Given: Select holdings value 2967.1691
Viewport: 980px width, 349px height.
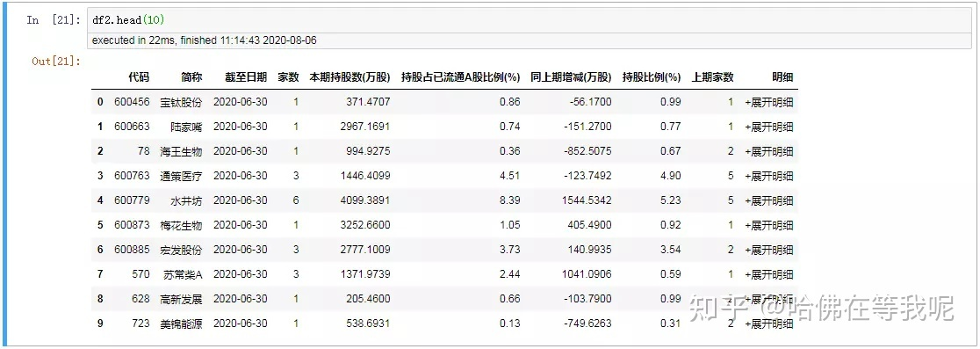Looking at the screenshot, I should pos(365,127).
